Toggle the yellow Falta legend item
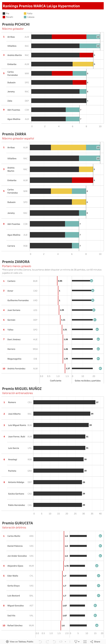 (x=25, y=13)
